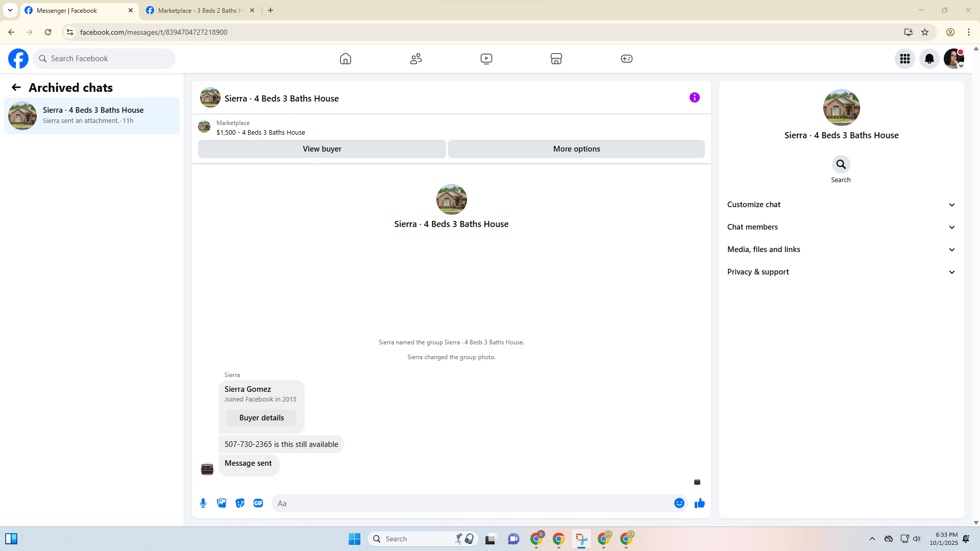Choose a sticker with the sticker icon
This screenshot has width=980, height=551.
(x=240, y=503)
